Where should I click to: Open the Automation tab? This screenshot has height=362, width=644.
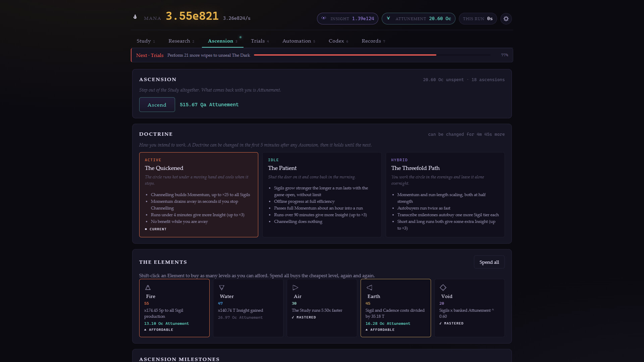(299, 41)
